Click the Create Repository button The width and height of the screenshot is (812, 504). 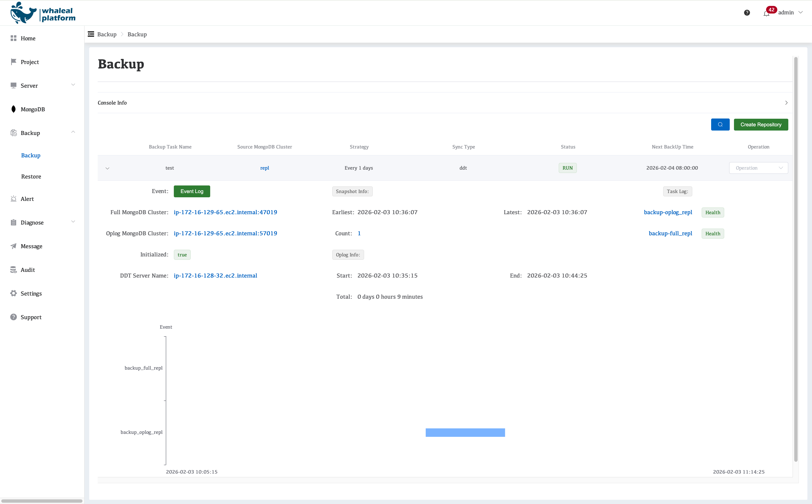[761, 125]
